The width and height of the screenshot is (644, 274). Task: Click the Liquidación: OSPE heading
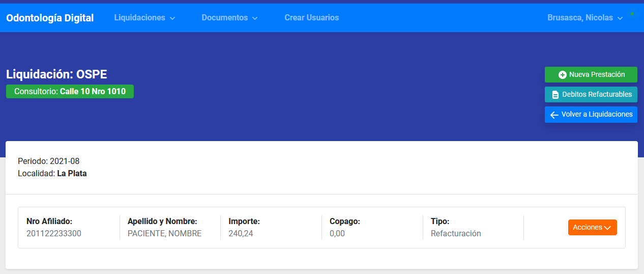point(56,74)
